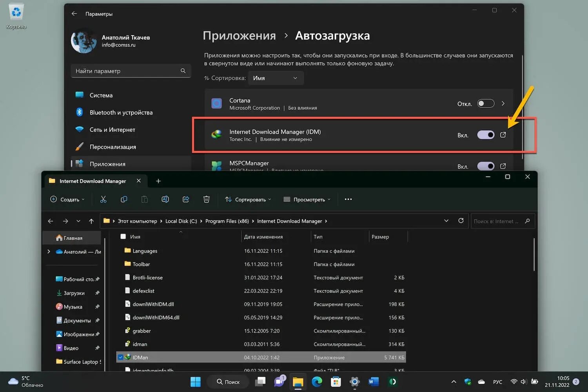Open Microsoft Edge from the taskbar
The height and width of the screenshot is (392, 588).
tap(317, 382)
